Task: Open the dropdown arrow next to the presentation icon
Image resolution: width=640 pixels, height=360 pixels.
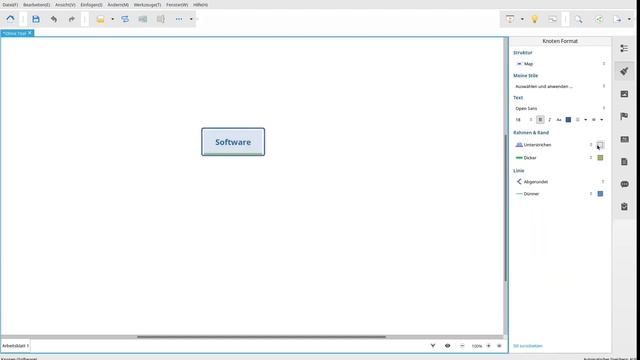Action: click(522, 19)
